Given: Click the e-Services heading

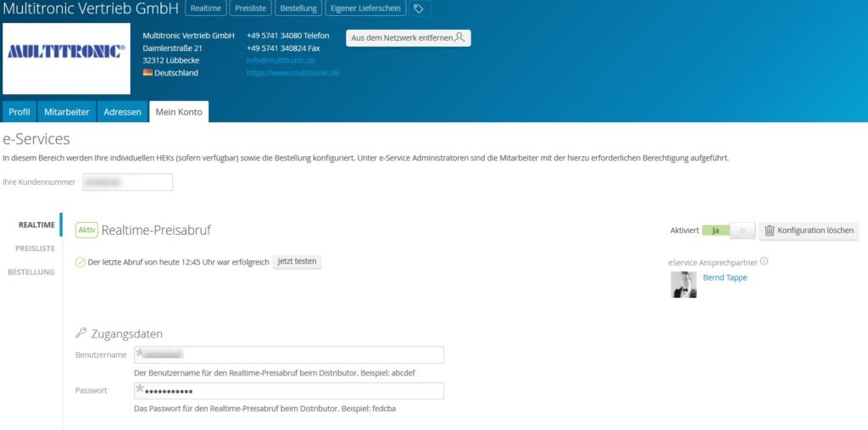Looking at the screenshot, I should (36, 139).
